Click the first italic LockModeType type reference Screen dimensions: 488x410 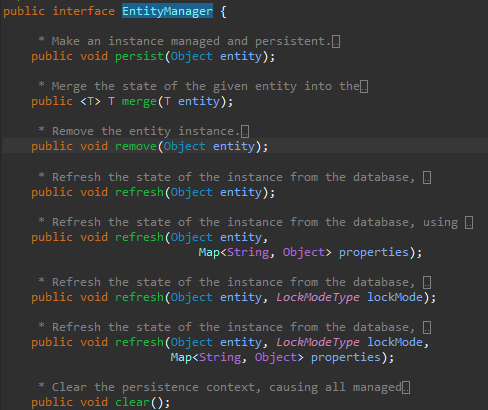click(318, 297)
